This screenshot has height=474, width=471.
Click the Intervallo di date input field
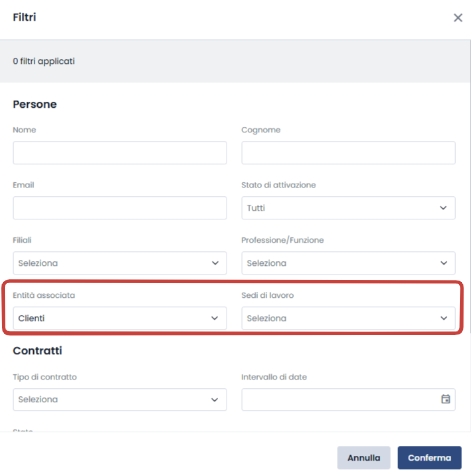point(348,399)
